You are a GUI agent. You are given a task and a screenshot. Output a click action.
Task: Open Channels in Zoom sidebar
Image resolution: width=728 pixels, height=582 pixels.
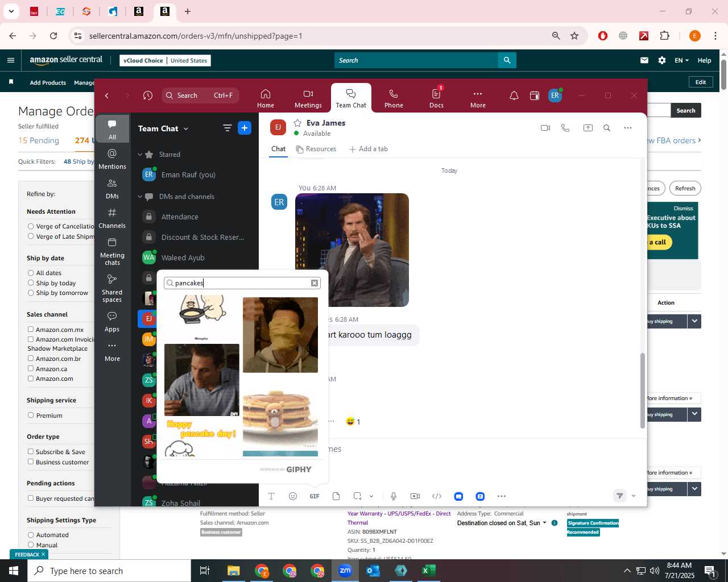click(x=112, y=218)
